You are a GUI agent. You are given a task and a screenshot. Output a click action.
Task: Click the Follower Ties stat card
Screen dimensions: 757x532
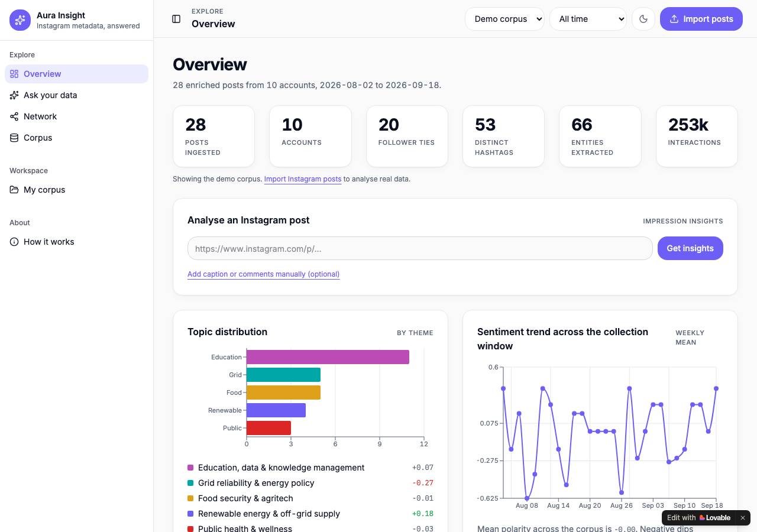407,137
